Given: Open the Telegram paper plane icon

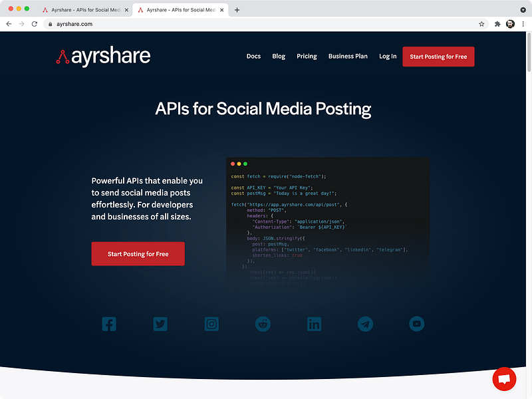Looking at the screenshot, I should (365, 324).
